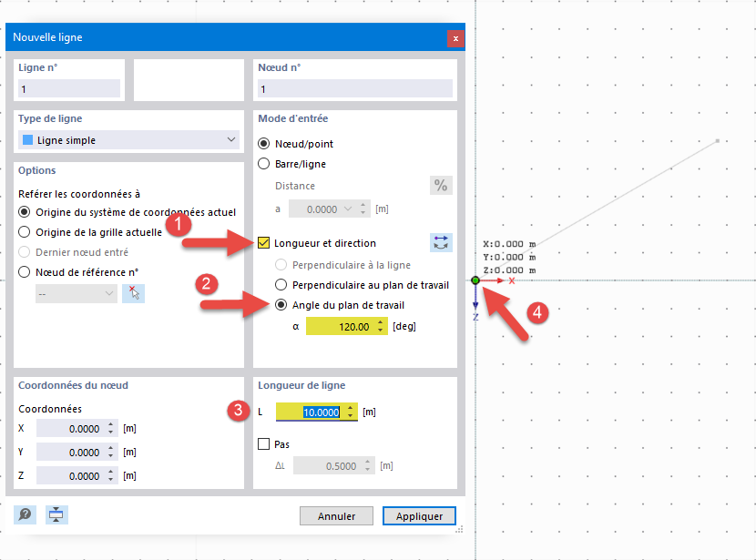The image size is (756, 560).
Task: Choose Origine du système de coordonnées actuel
Action: click(x=24, y=212)
